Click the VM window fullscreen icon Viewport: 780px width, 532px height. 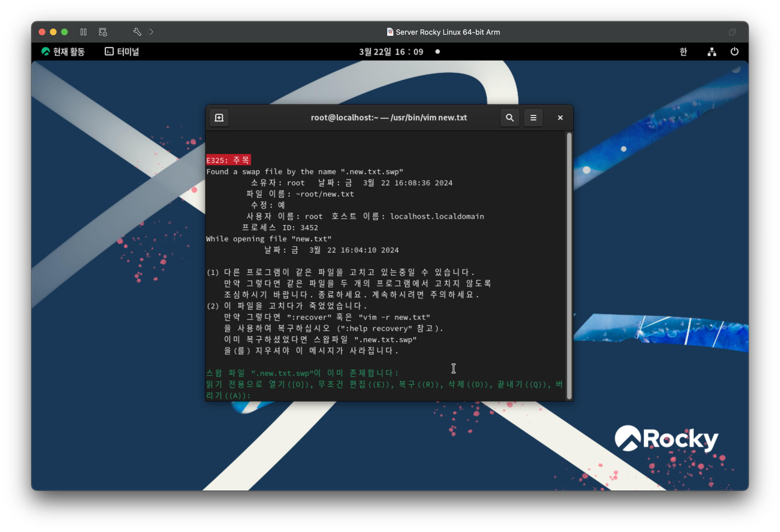(732, 32)
